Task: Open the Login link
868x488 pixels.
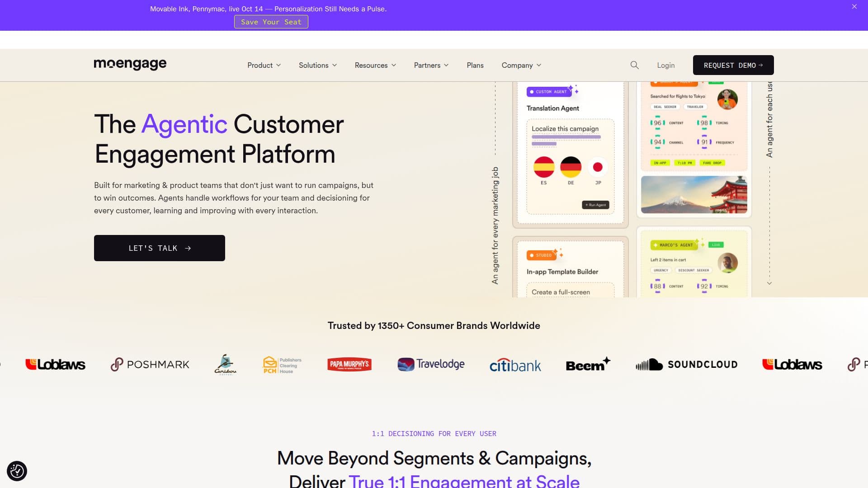Action: pos(666,65)
